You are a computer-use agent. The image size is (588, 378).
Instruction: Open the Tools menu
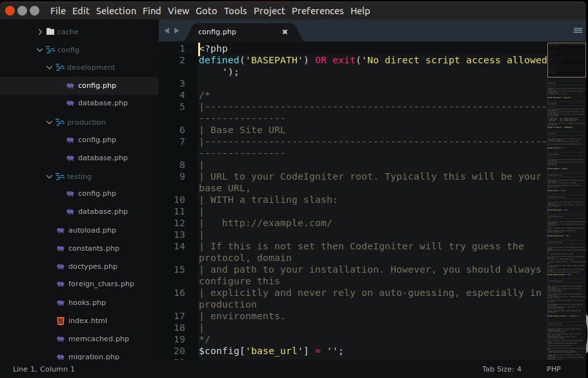point(235,10)
